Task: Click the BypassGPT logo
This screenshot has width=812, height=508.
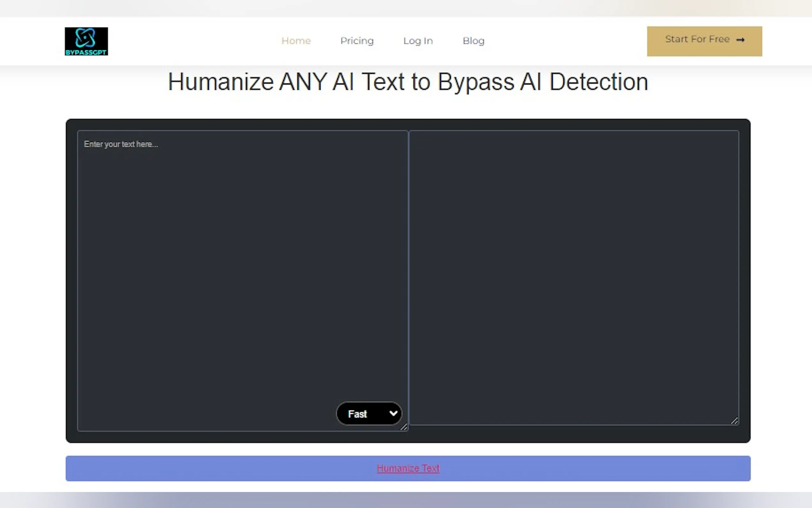Action: pos(86,41)
